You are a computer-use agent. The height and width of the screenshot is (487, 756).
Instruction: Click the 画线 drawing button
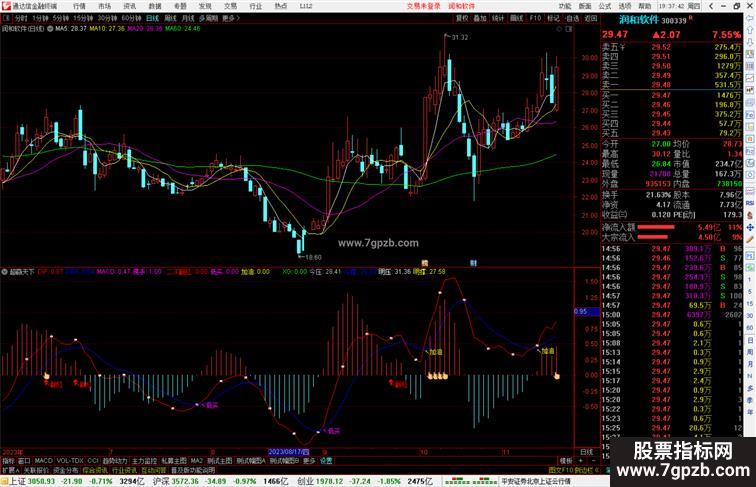point(516,18)
